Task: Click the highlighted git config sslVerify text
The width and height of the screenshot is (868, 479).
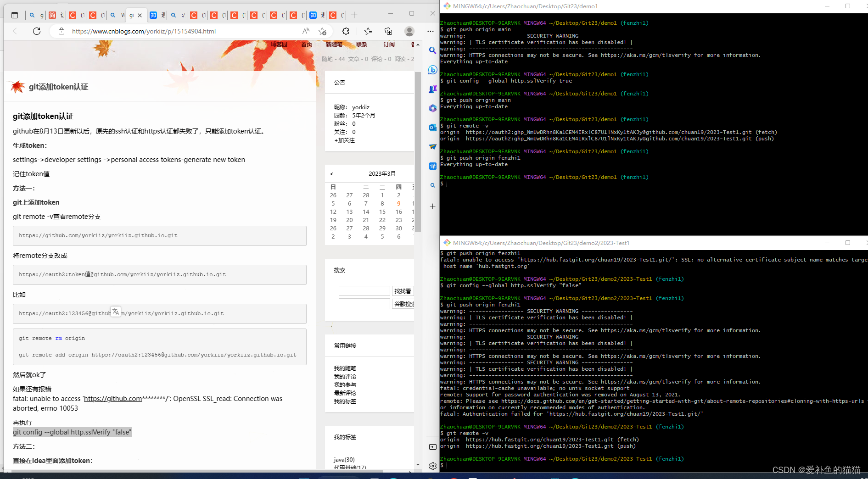Action: coord(72,432)
